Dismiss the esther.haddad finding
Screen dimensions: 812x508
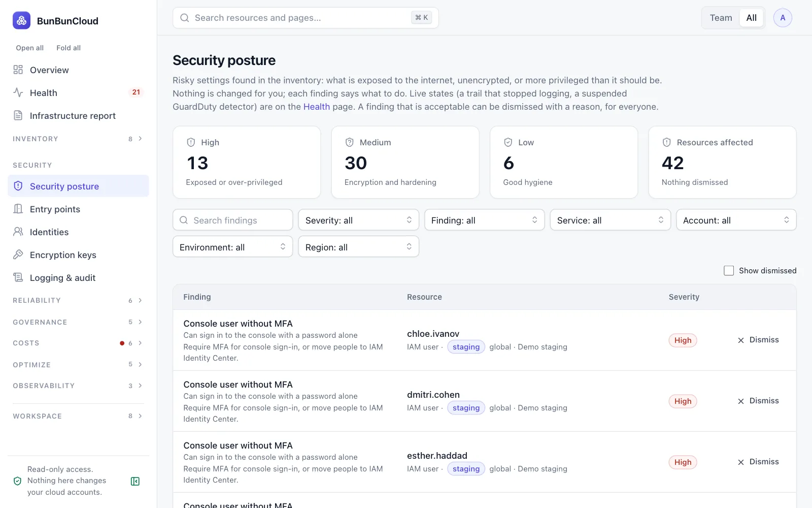(758, 462)
